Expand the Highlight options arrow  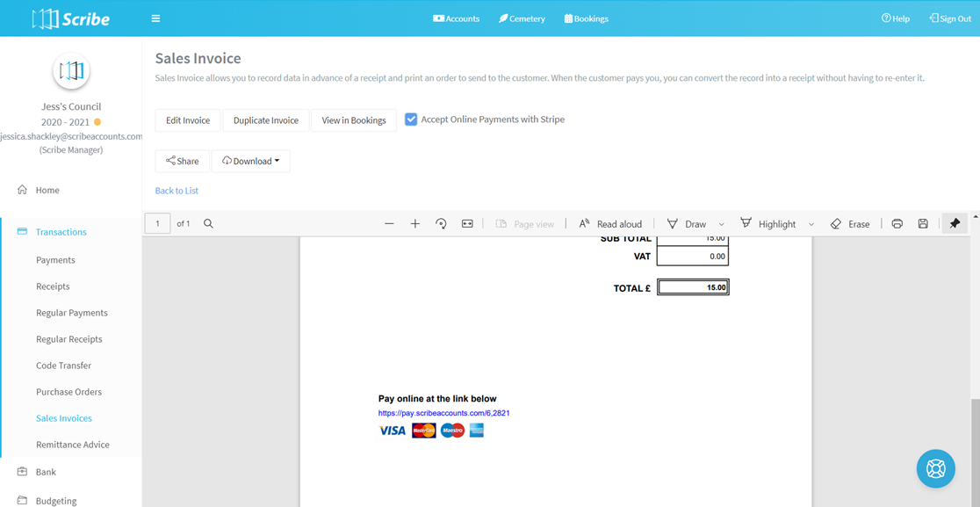(x=811, y=224)
